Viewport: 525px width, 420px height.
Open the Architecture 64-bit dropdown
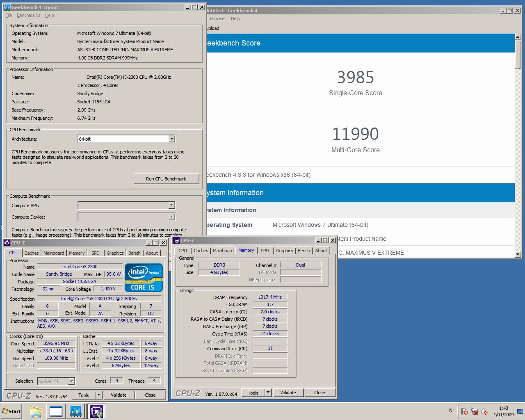[172, 139]
